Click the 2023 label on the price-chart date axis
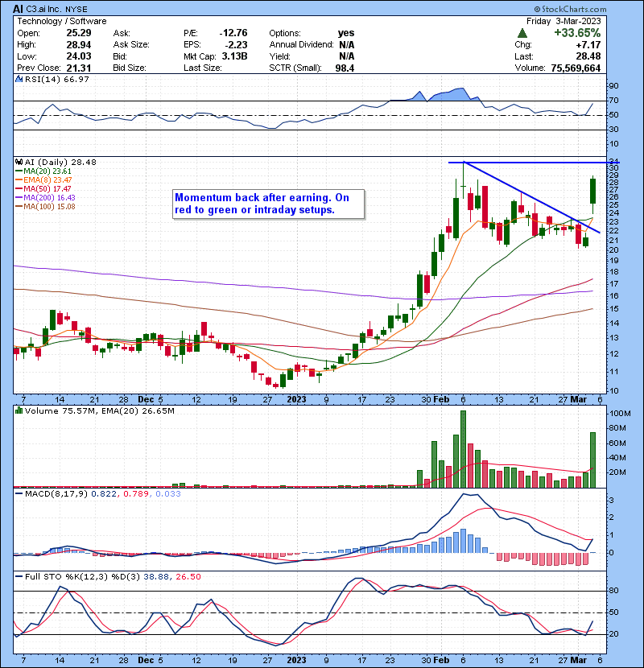The width and height of the screenshot is (644, 668). (296, 399)
